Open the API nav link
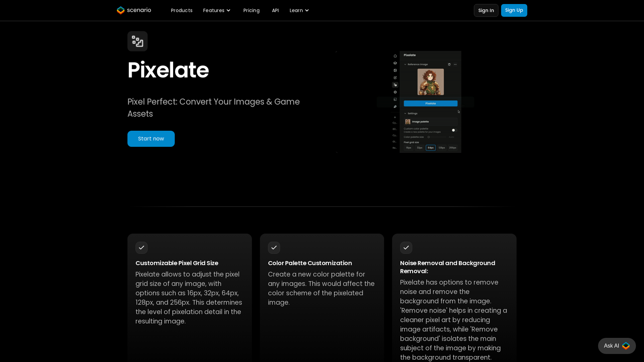The width and height of the screenshot is (644, 362). tap(275, 10)
